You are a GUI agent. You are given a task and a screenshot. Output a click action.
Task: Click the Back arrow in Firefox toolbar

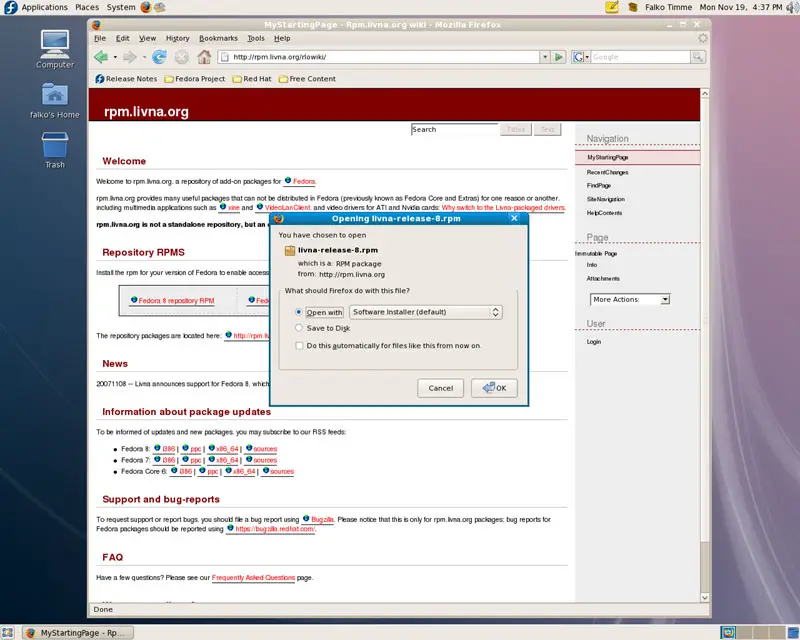point(101,57)
